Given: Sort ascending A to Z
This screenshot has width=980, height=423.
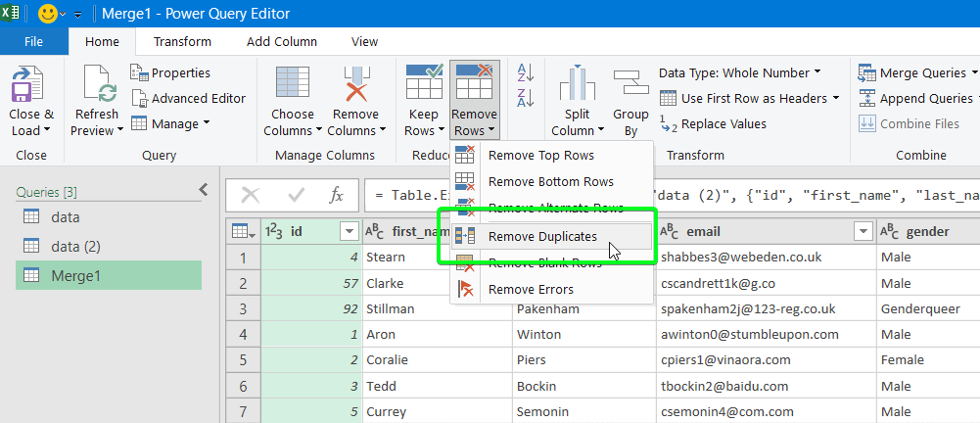Looking at the screenshot, I should tap(525, 72).
